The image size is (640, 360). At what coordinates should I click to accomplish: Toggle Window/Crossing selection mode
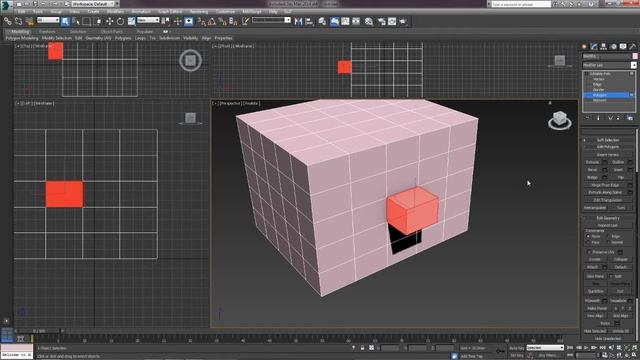click(x=98, y=21)
